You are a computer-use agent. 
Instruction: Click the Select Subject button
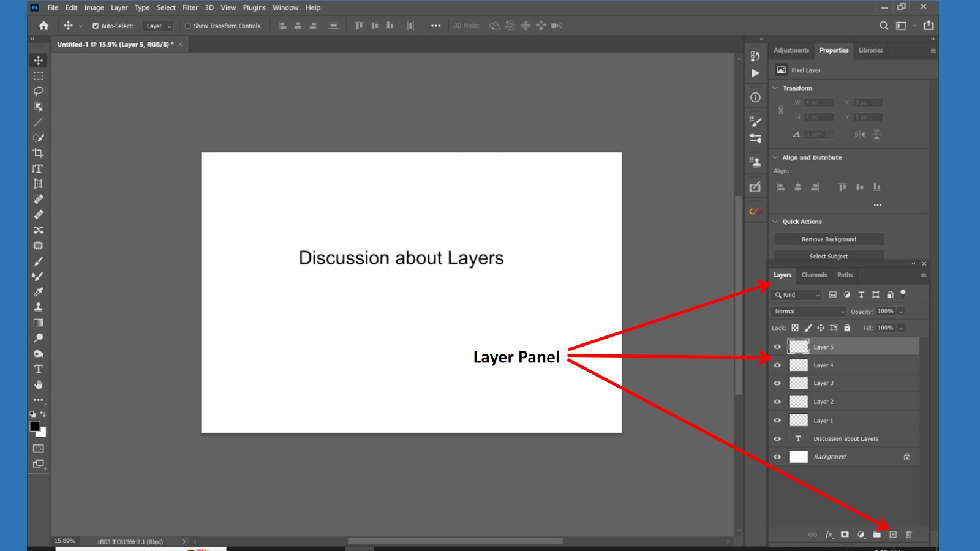pos(829,256)
